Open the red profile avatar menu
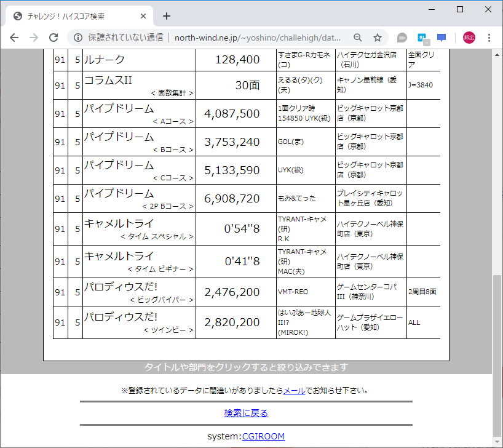 (x=469, y=38)
